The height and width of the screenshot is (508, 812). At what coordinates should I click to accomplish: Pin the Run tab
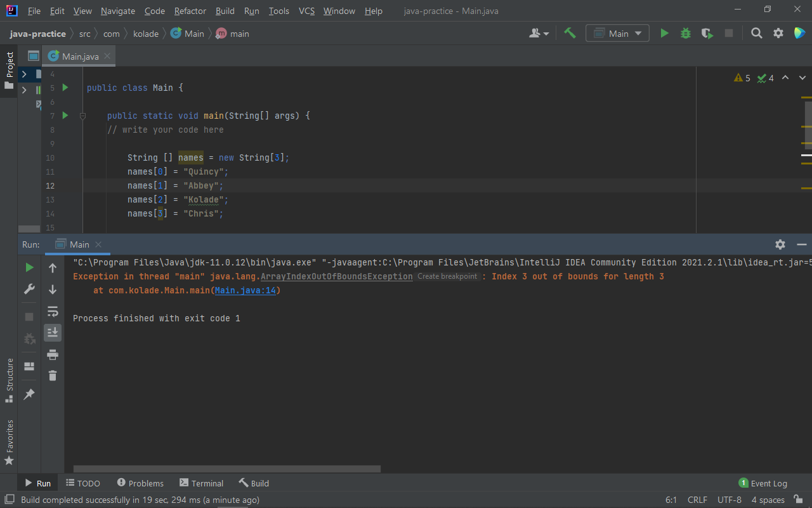(29, 394)
